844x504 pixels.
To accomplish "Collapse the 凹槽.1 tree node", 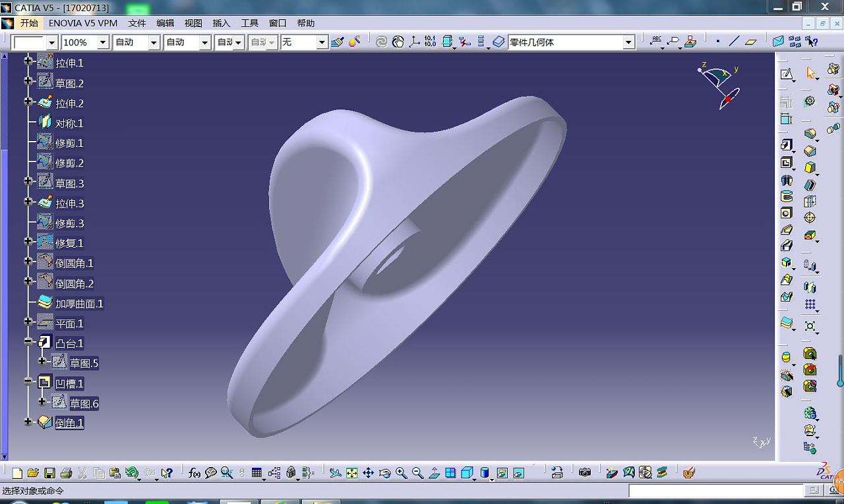I will [x=28, y=382].
